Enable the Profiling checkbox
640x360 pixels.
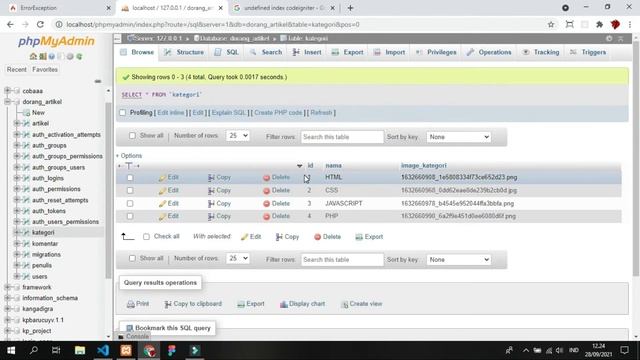(122, 113)
